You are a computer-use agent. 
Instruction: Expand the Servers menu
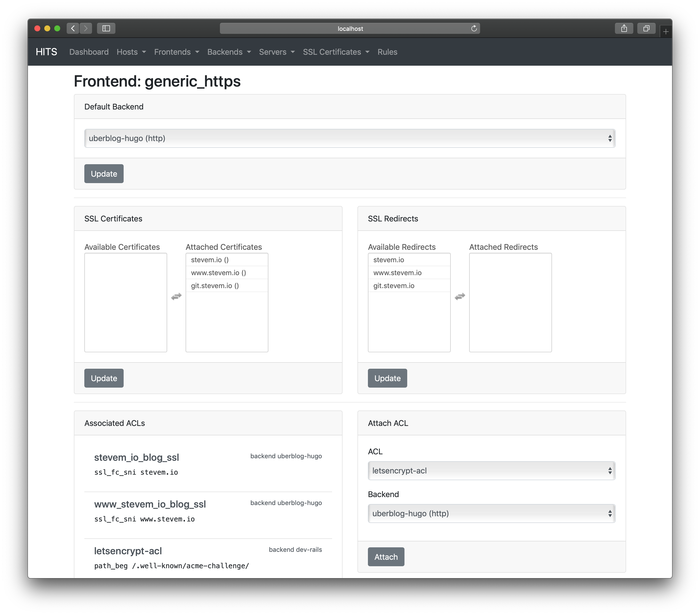point(277,52)
